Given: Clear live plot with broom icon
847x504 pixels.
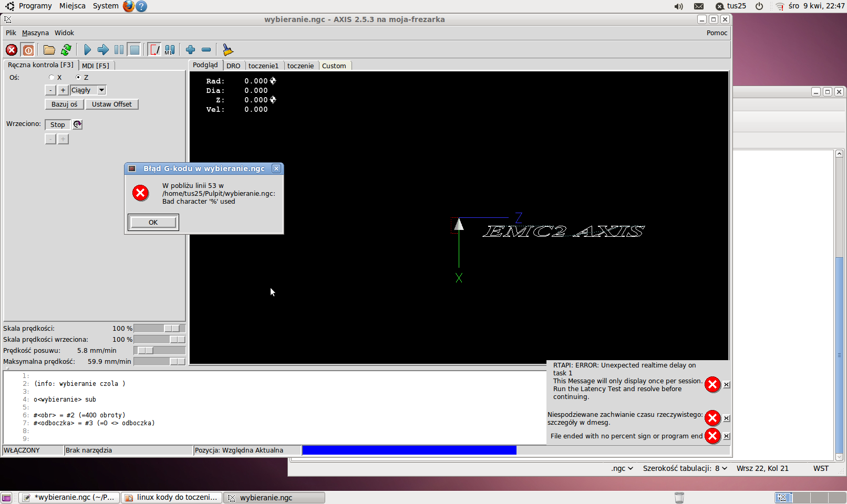Looking at the screenshot, I should point(228,50).
